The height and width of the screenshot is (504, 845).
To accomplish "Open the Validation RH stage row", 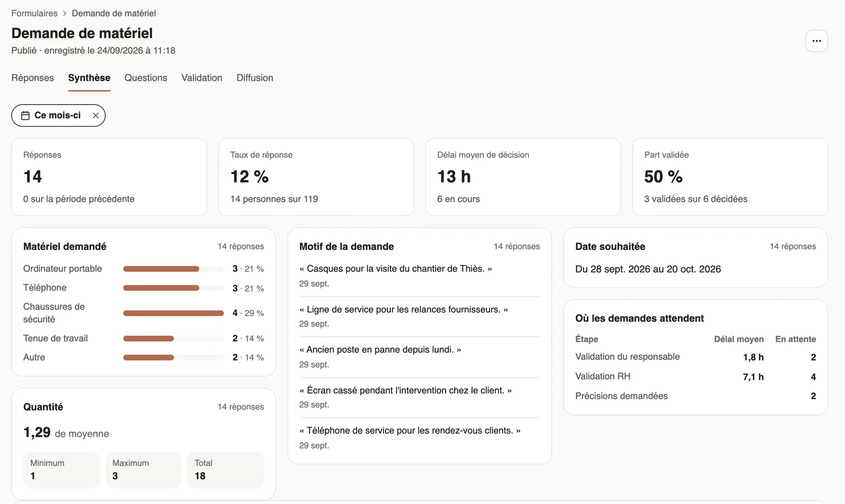I will click(x=696, y=376).
